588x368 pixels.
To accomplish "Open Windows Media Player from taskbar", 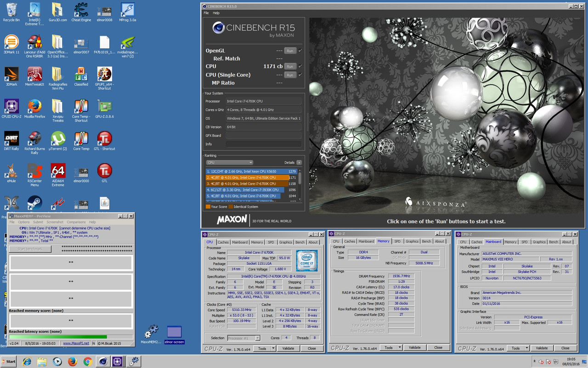I will [57, 362].
